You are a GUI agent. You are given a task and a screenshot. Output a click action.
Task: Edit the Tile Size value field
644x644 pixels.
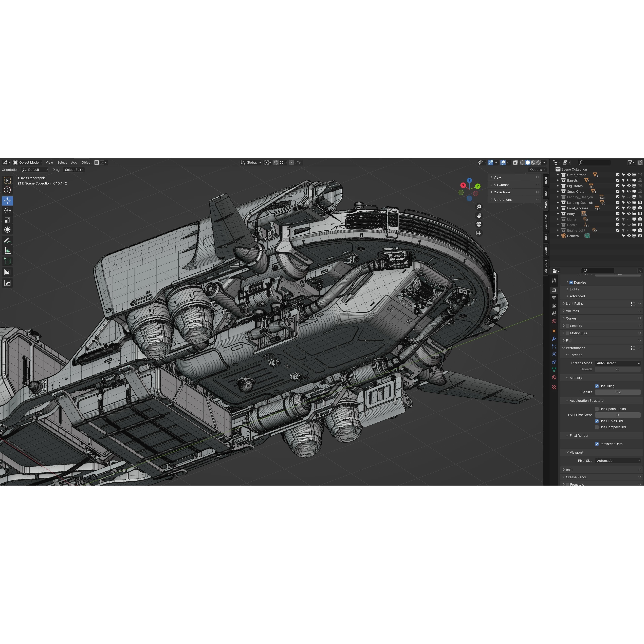coord(618,392)
